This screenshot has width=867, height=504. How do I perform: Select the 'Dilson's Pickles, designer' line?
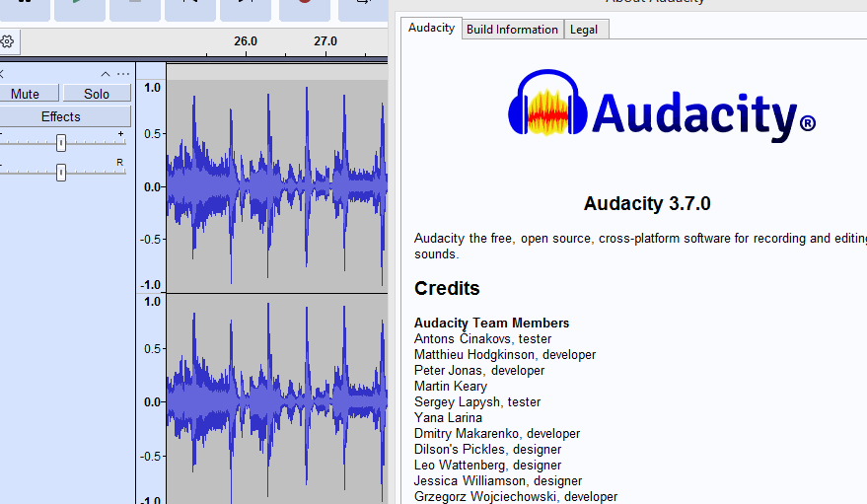tap(487, 449)
